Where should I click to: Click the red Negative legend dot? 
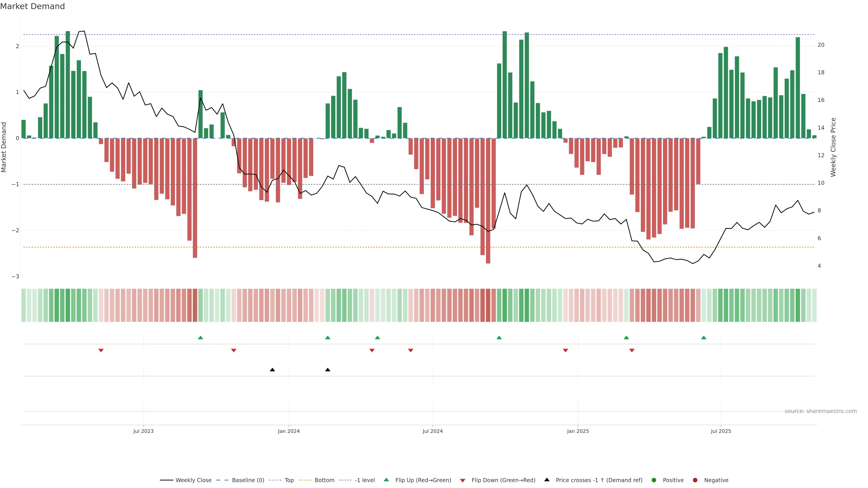point(695,480)
